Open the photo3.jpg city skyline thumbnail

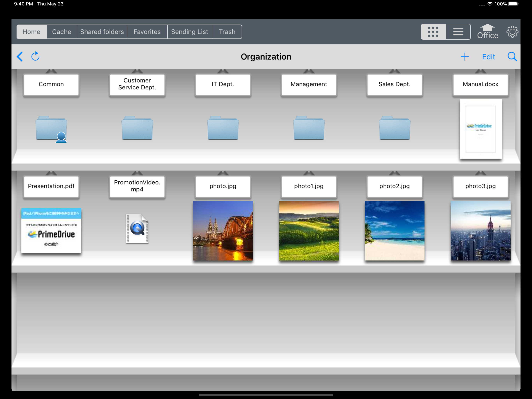(481, 230)
